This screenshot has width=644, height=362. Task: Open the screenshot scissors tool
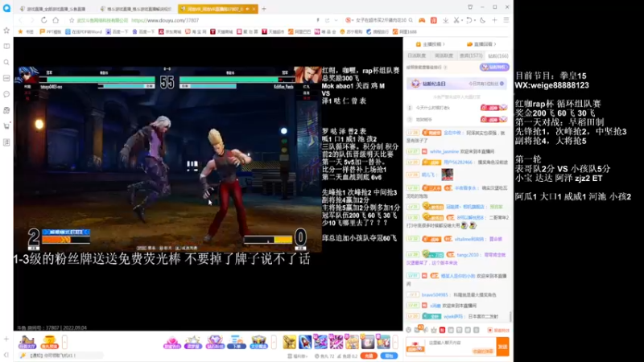pyautogui.click(x=456, y=20)
